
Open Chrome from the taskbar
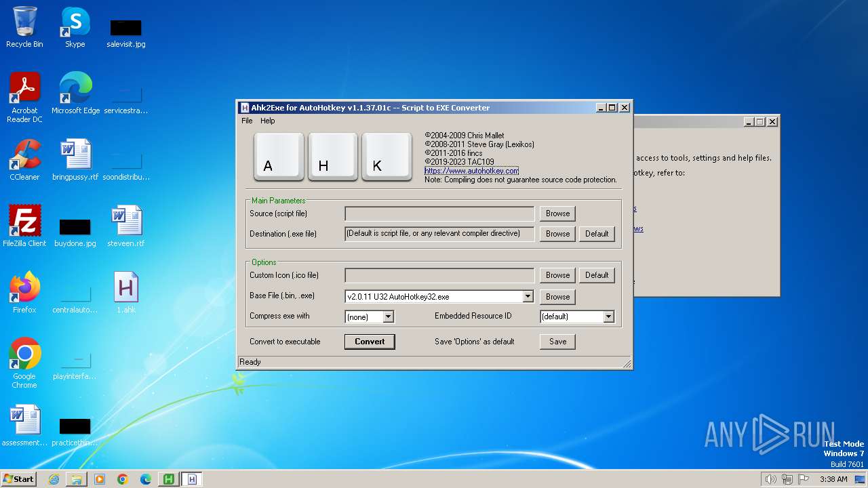click(x=123, y=479)
